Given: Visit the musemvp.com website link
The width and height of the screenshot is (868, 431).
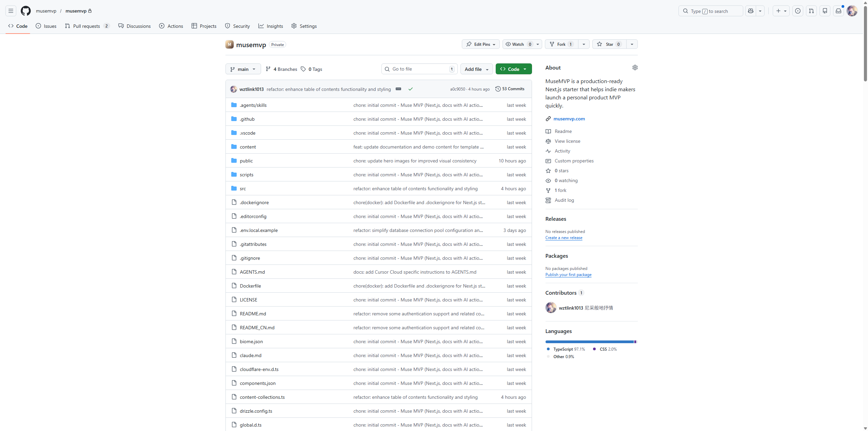Looking at the screenshot, I should (x=569, y=119).
